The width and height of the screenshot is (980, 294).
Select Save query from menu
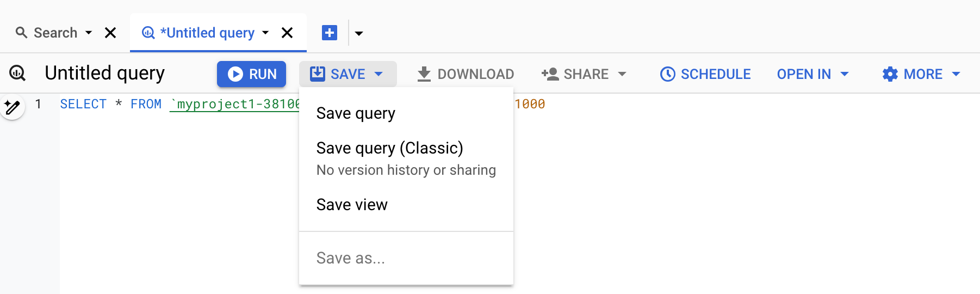pos(356,113)
